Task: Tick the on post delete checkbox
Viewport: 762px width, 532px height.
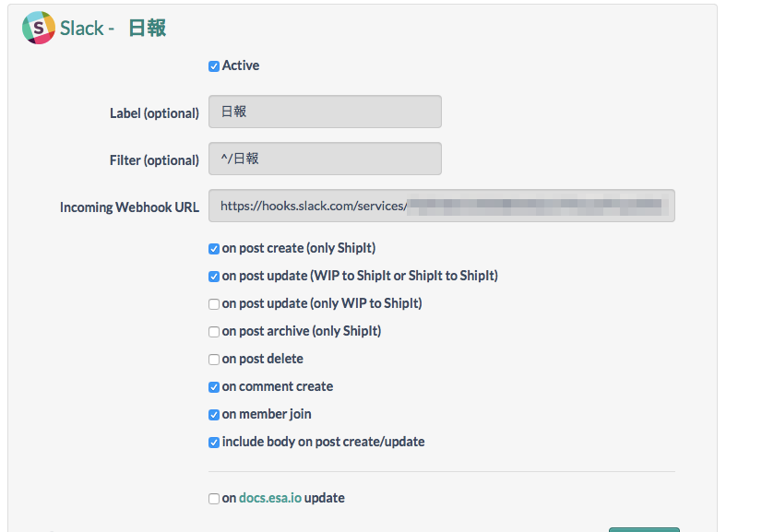Action: pyautogui.click(x=214, y=360)
